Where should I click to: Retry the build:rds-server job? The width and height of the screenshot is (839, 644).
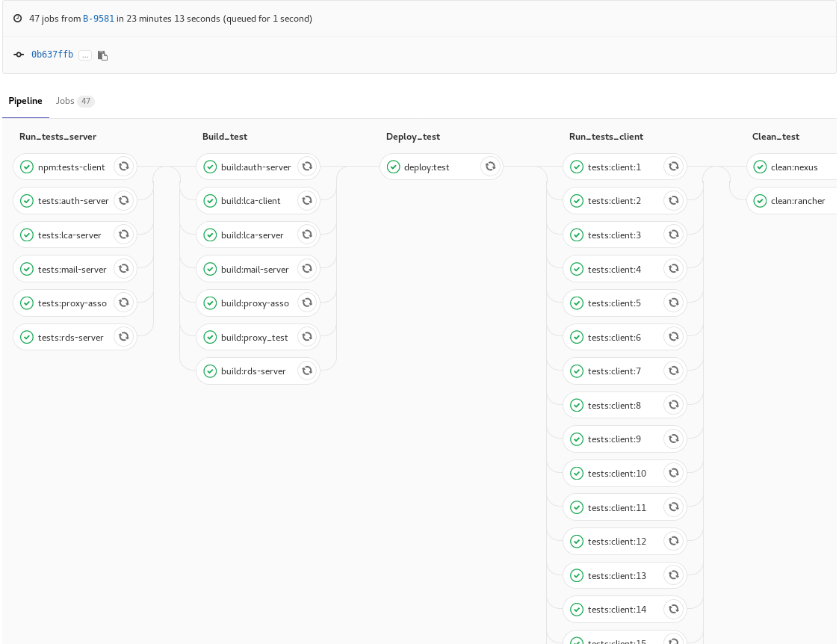307,371
